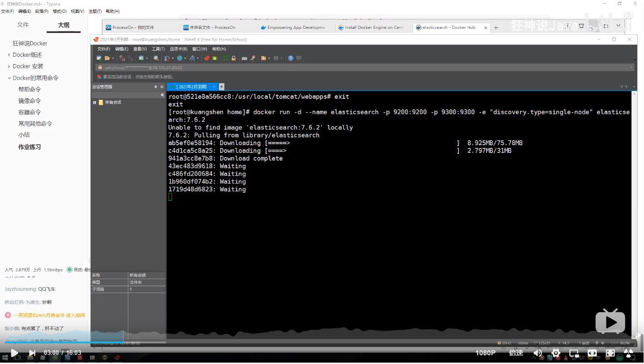The height and width of the screenshot is (364, 644).
Task: Select 1080P video quality button
Action: coord(485,353)
